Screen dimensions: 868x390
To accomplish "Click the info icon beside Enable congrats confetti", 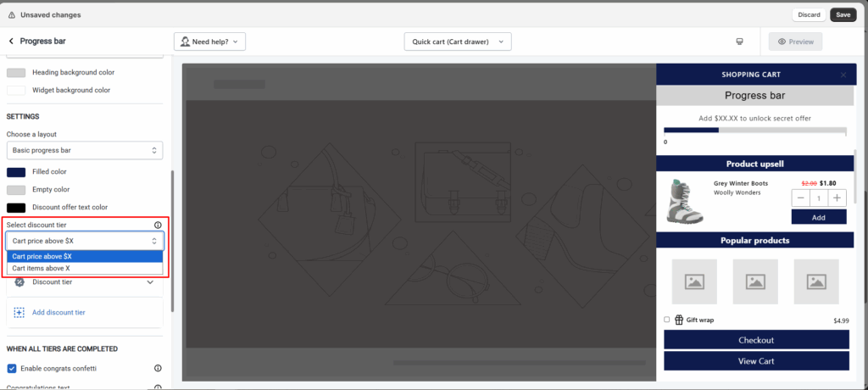I will 158,368.
